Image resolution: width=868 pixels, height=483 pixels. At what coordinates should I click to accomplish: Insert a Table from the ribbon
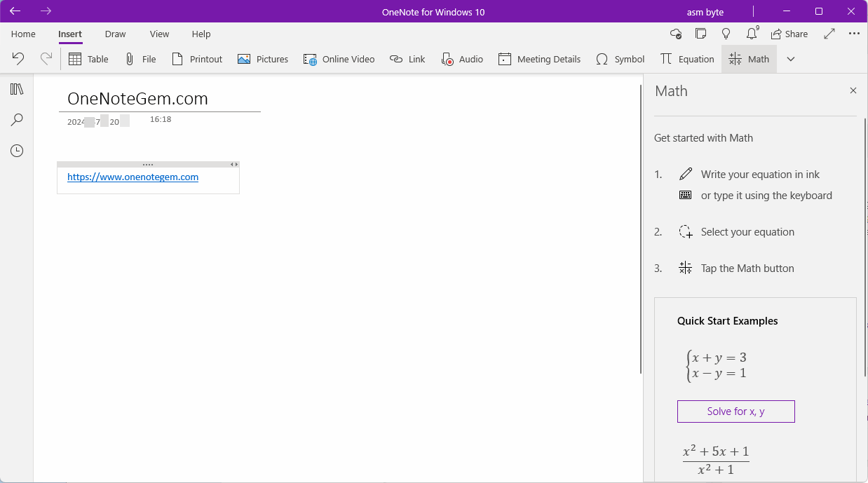coord(88,59)
